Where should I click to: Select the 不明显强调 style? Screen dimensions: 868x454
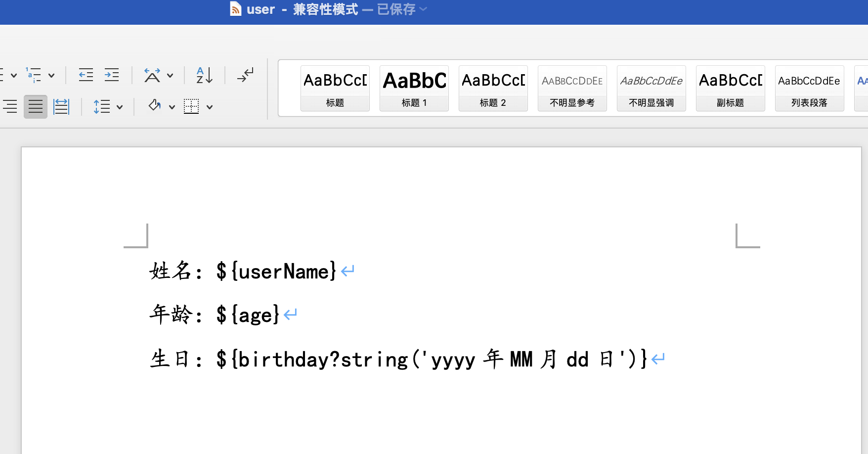click(651, 88)
